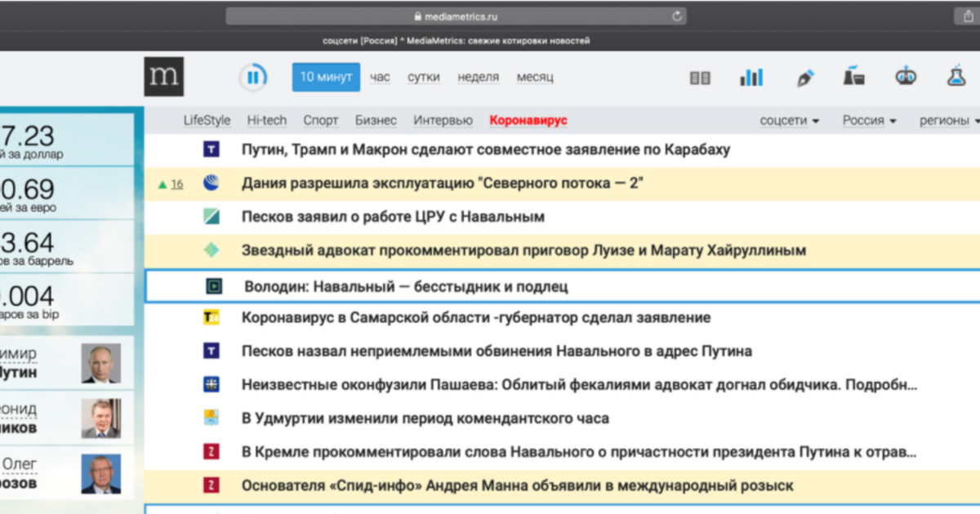Click the factory icon
Screen dimensions: 980x514
click(854, 78)
